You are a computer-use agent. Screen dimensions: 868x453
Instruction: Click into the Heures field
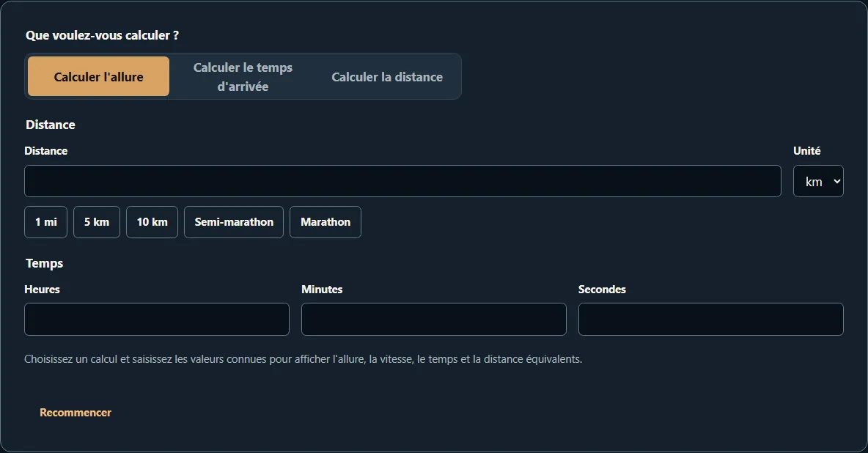(157, 319)
